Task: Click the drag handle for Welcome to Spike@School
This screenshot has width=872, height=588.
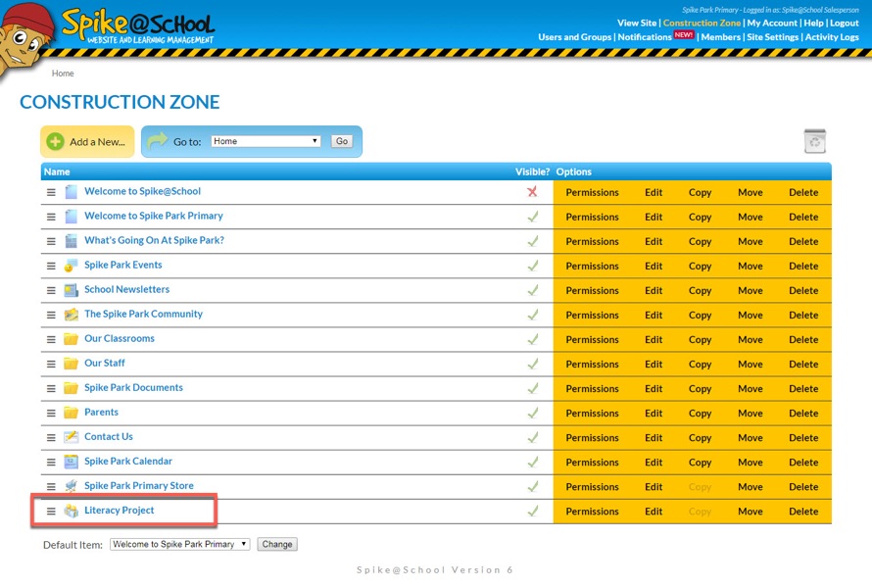Action: [51, 192]
